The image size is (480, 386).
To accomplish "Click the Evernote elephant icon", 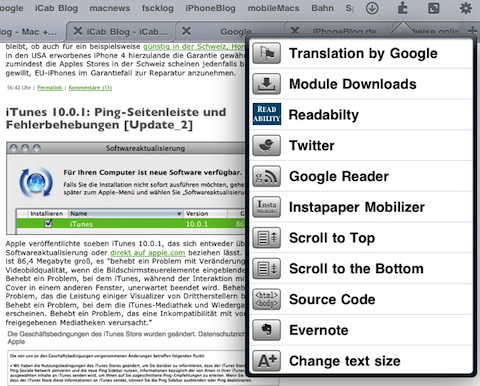I will pyautogui.click(x=266, y=330).
